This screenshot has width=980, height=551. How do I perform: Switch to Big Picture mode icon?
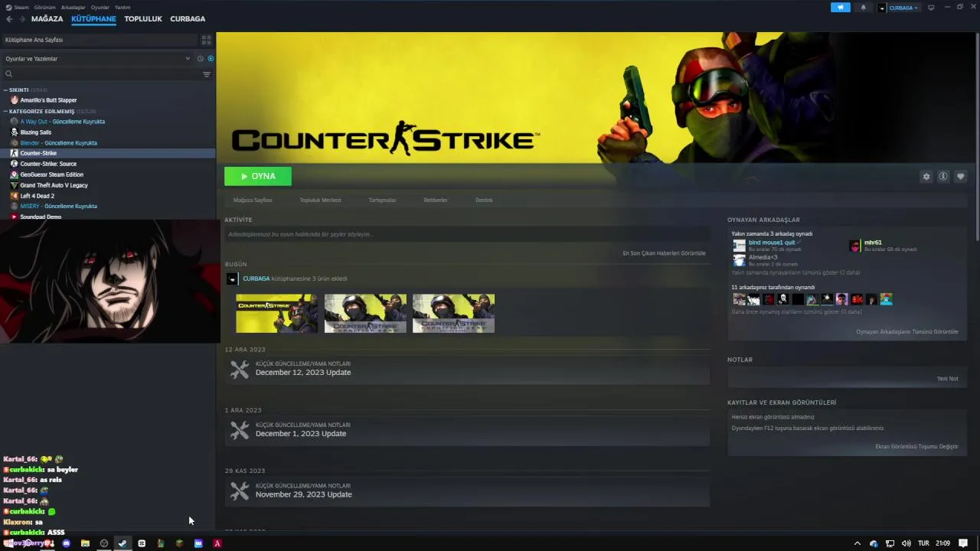click(x=931, y=8)
